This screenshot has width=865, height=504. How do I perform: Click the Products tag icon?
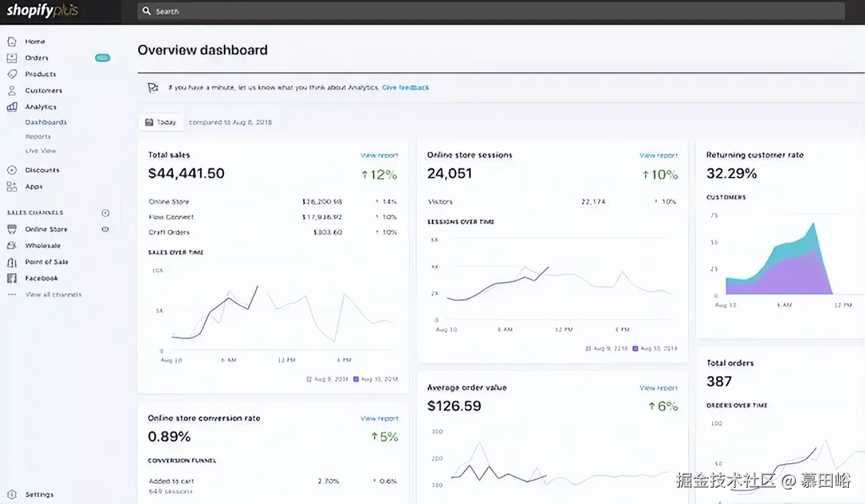pos(11,74)
